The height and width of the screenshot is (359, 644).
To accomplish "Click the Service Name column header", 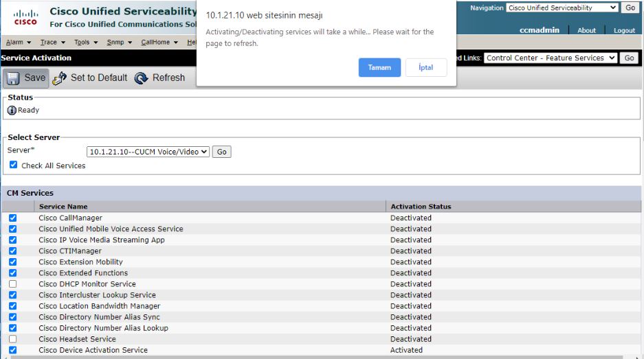I will [x=63, y=207].
